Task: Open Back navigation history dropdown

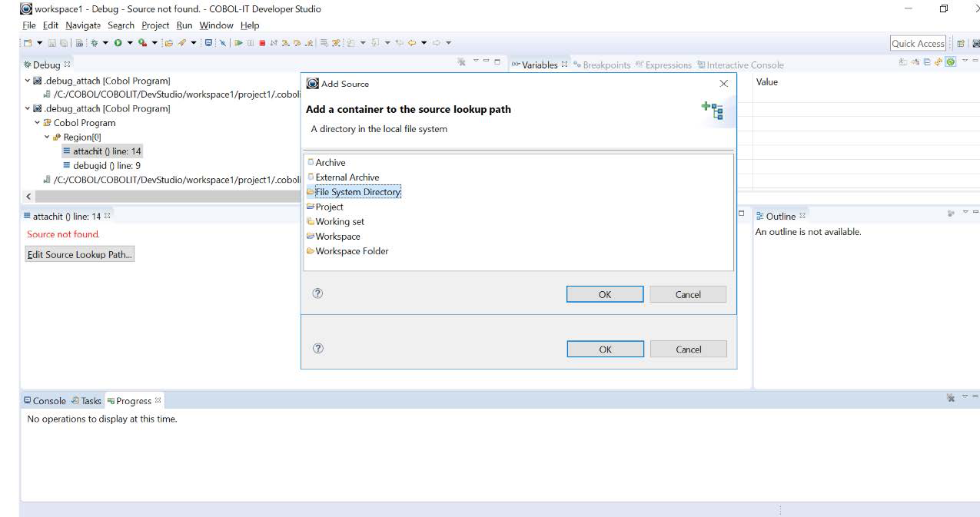Action: click(424, 42)
